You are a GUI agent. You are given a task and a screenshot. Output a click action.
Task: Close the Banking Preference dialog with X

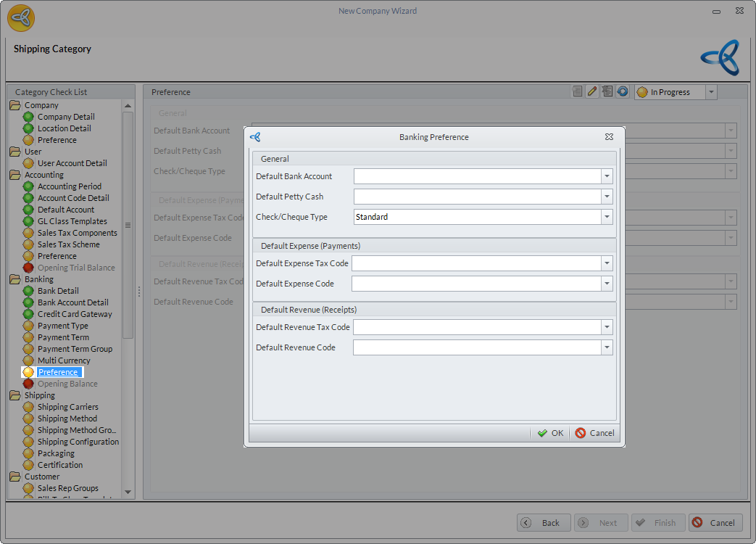(609, 136)
